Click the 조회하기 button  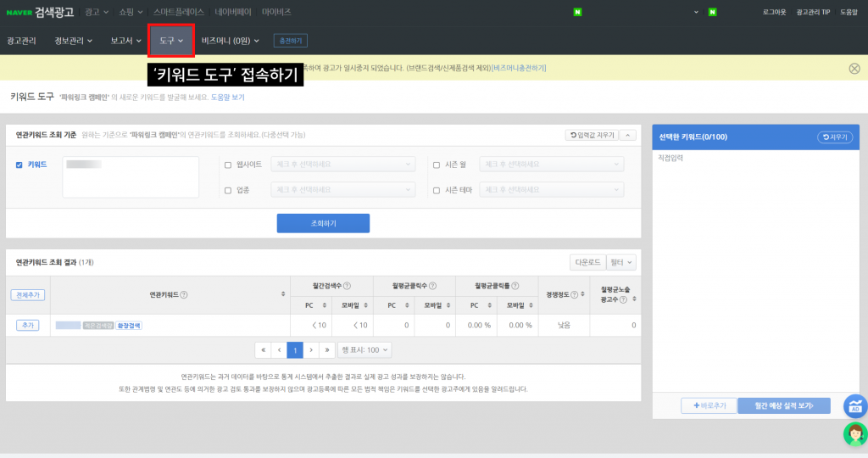coord(323,223)
